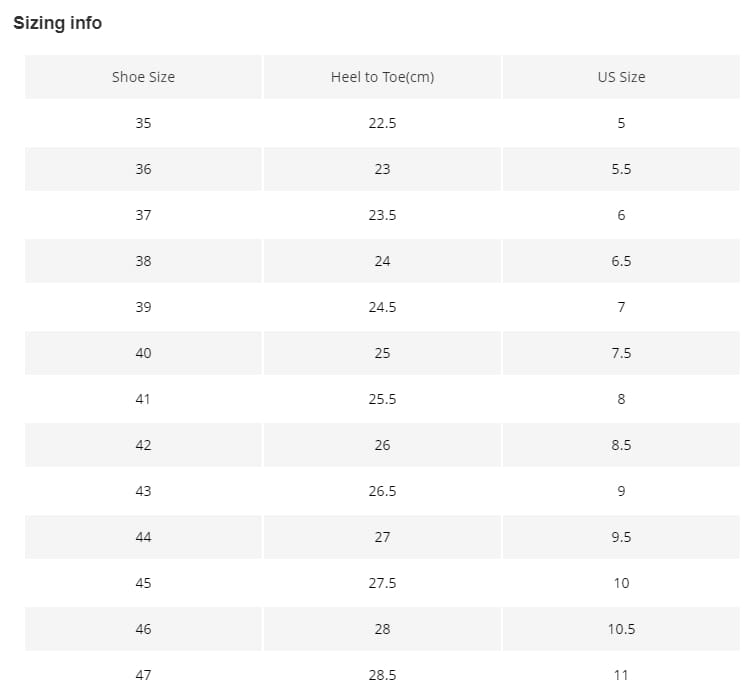749x700 pixels.
Task: Select shoe size 46 cell
Action: (143, 629)
